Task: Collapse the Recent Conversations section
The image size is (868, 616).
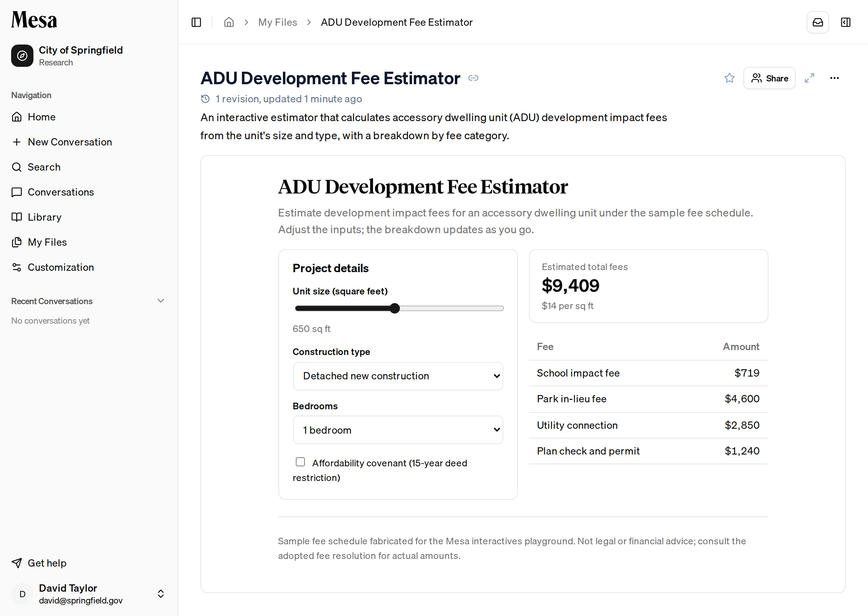Action: coord(160,301)
